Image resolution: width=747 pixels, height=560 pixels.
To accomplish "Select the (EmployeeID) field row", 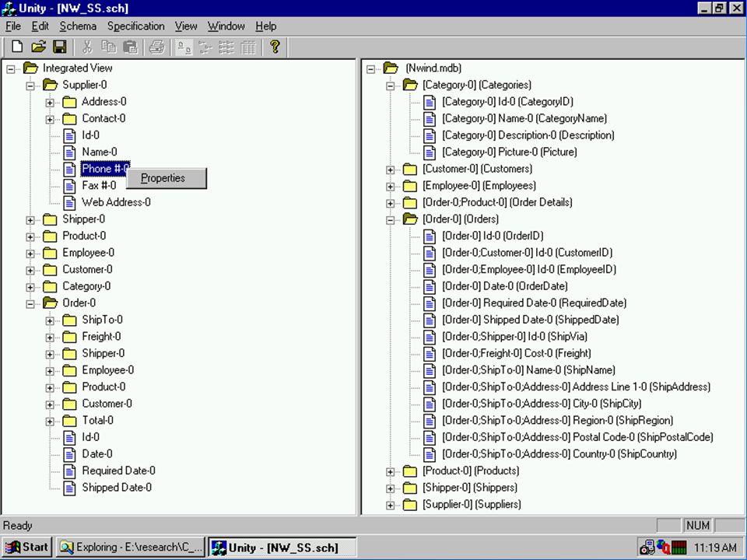I will 529,270.
